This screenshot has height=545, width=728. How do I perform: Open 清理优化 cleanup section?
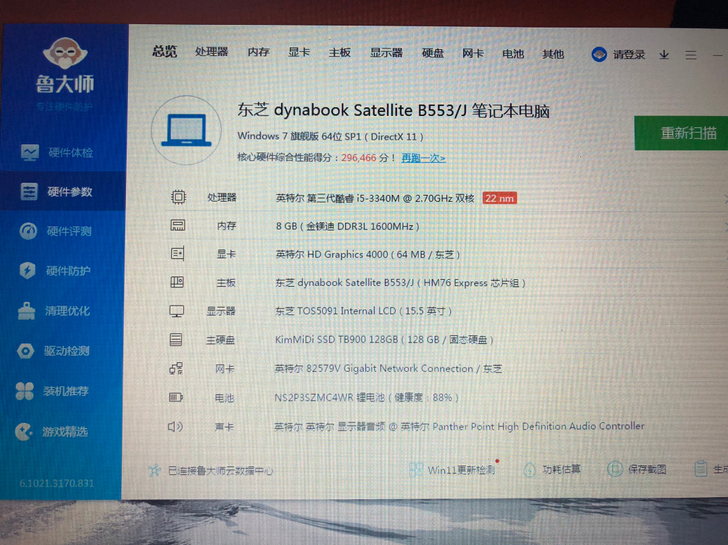click(x=54, y=311)
